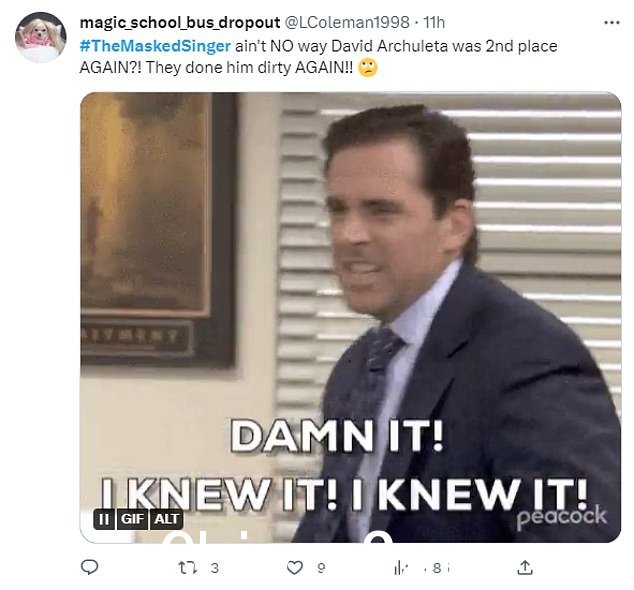The height and width of the screenshot is (590, 634).
Task: Open the reply speech bubble icon
Action: click(89, 567)
